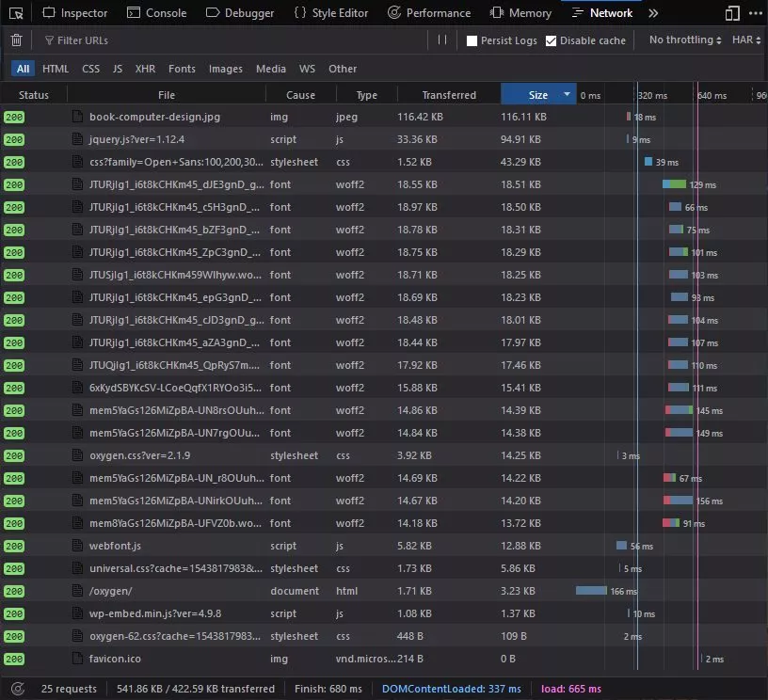Open responsive design mode icon
This screenshot has width=768, height=700.
[732, 13]
